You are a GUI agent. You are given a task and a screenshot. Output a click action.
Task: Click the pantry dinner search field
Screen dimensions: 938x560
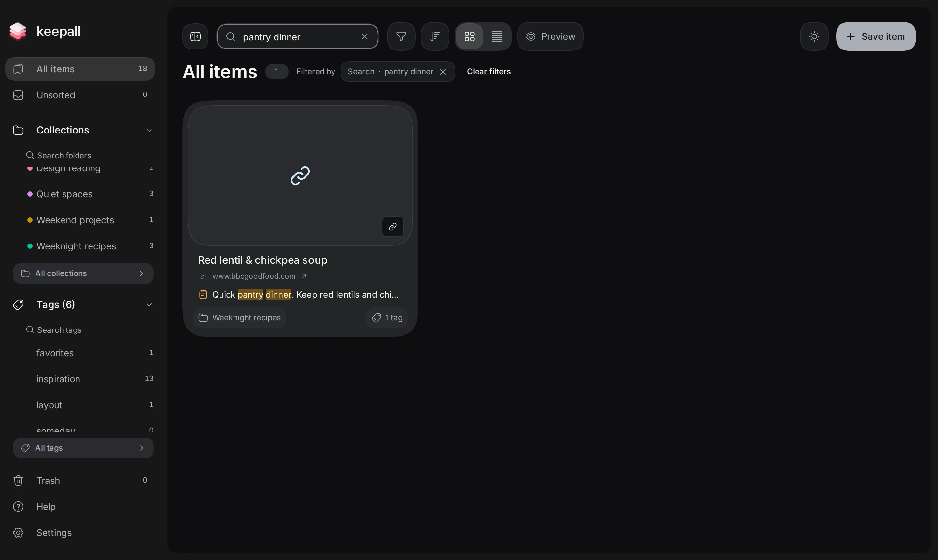click(x=297, y=36)
